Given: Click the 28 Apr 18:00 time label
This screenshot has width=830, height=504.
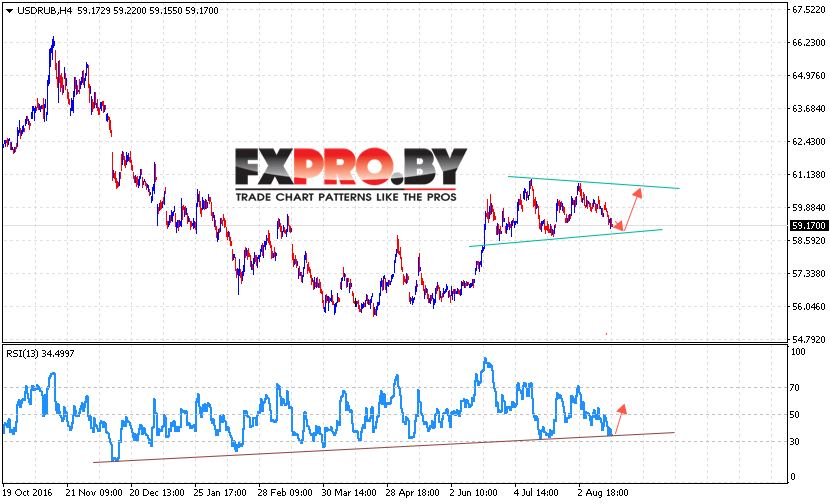Looking at the screenshot, I should 412,493.
